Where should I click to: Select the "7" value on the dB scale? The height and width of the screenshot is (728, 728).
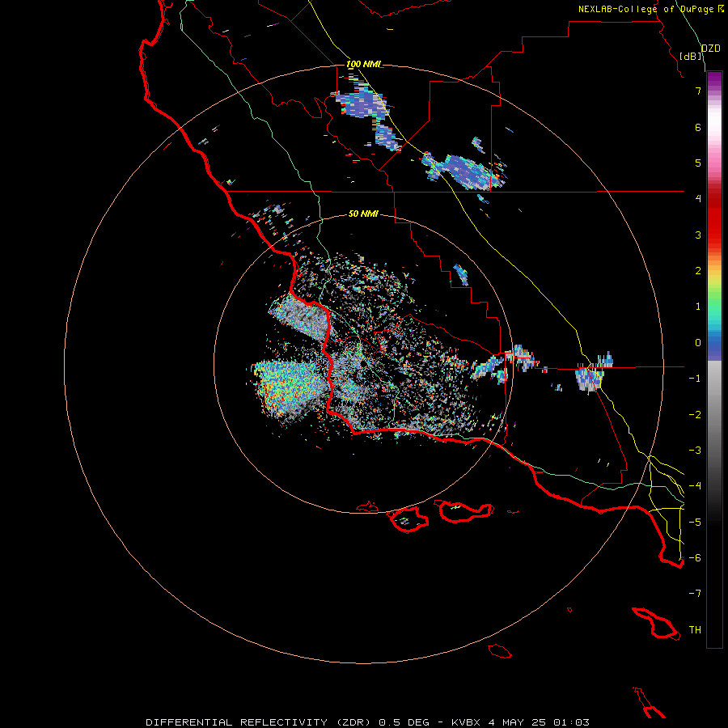click(698, 91)
